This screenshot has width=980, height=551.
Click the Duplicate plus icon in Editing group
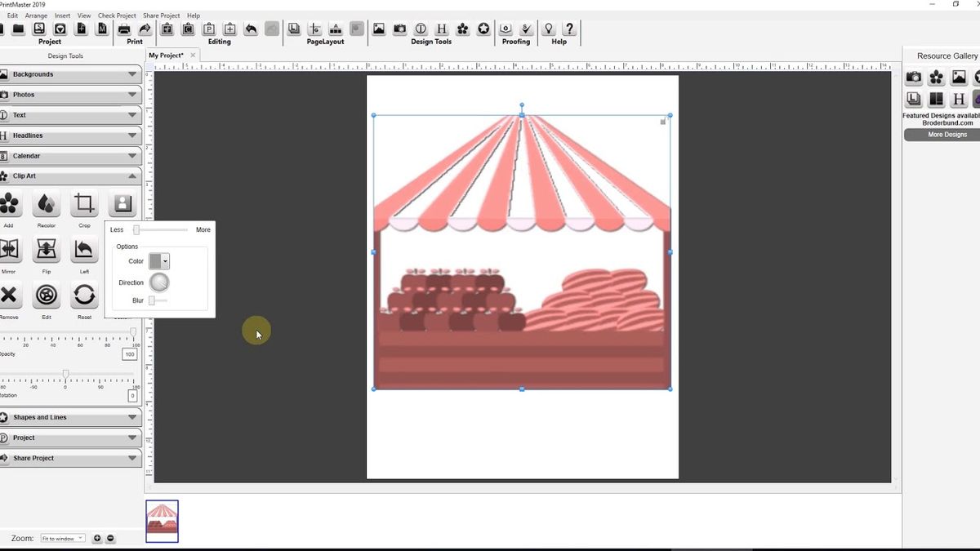click(229, 29)
